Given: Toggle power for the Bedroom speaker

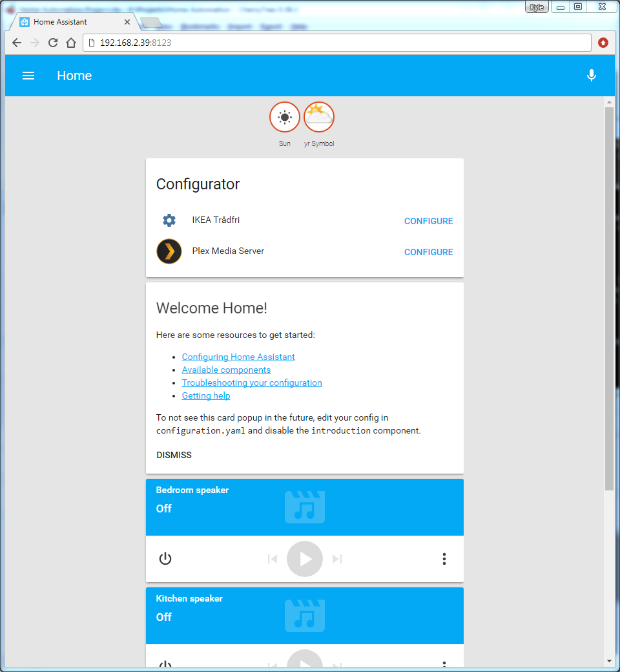Looking at the screenshot, I should click(165, 559).
